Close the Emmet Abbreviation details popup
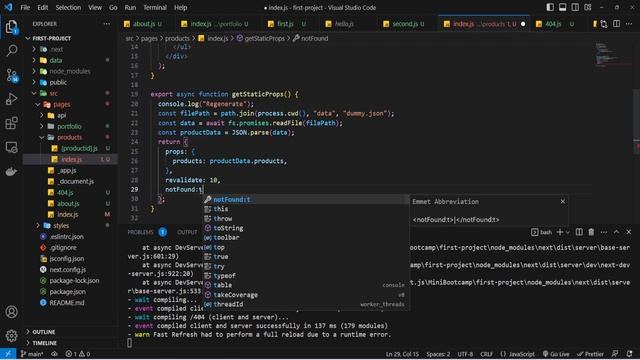The width and height of the screenshot is (640, 360). (563, 202)
